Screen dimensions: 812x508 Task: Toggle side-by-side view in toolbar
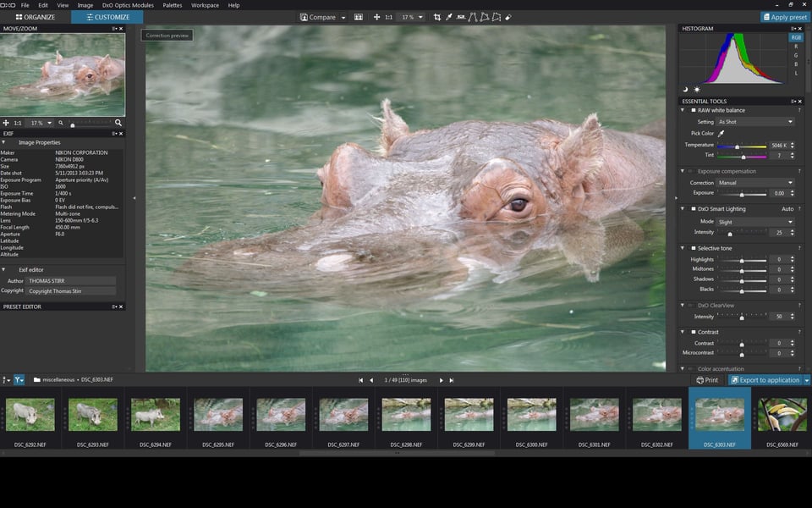point(359,17)
